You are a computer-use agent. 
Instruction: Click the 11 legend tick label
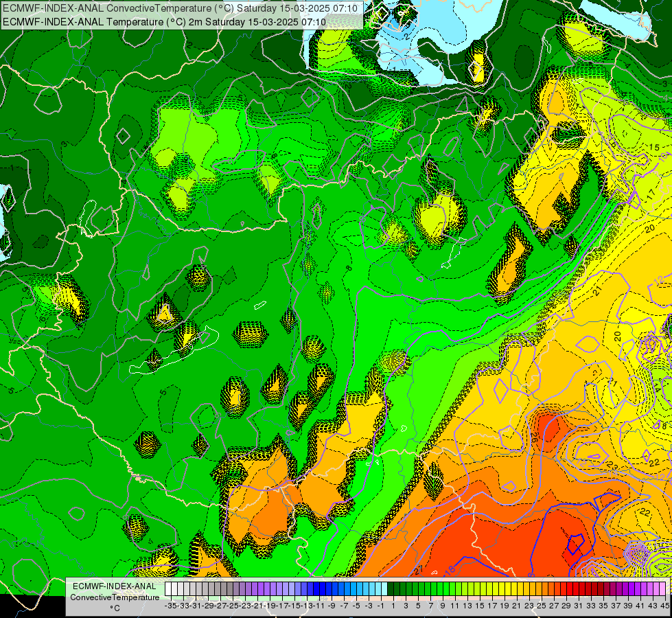(x=455, y=606)
